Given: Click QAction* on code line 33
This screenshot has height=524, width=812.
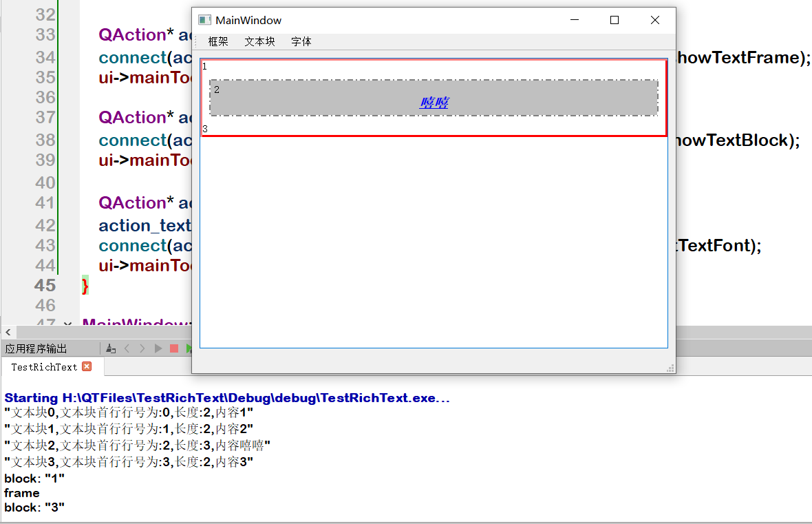Looking at the screenshot, I should (x=136, y=34).
